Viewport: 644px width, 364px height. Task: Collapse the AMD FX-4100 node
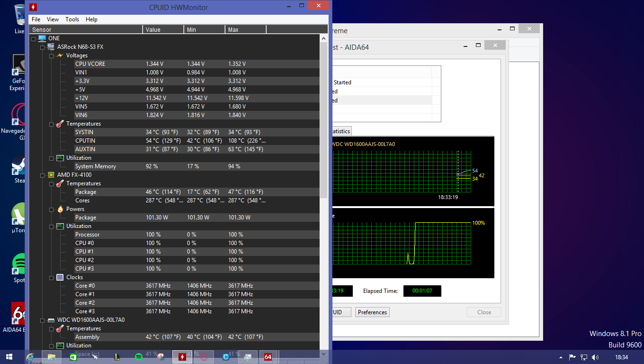42,175
